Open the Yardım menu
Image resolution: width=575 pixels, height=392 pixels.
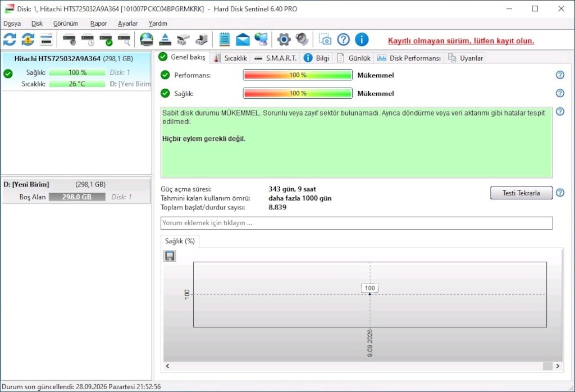[x=158, y=24]
